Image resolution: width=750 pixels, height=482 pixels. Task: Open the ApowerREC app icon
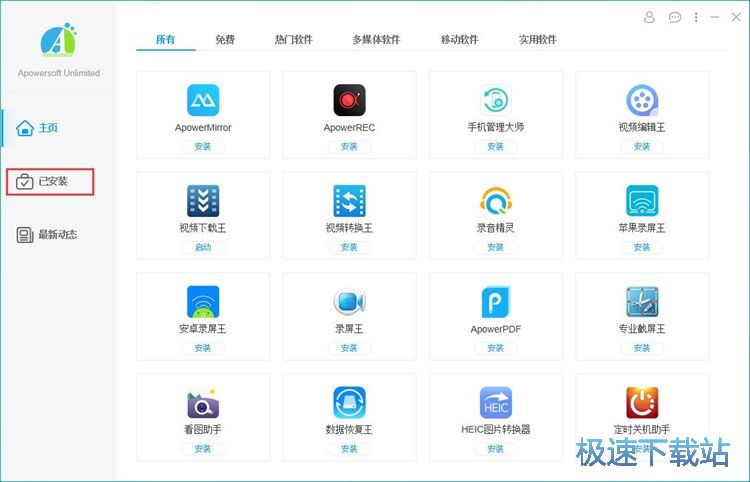click(349, 100)
